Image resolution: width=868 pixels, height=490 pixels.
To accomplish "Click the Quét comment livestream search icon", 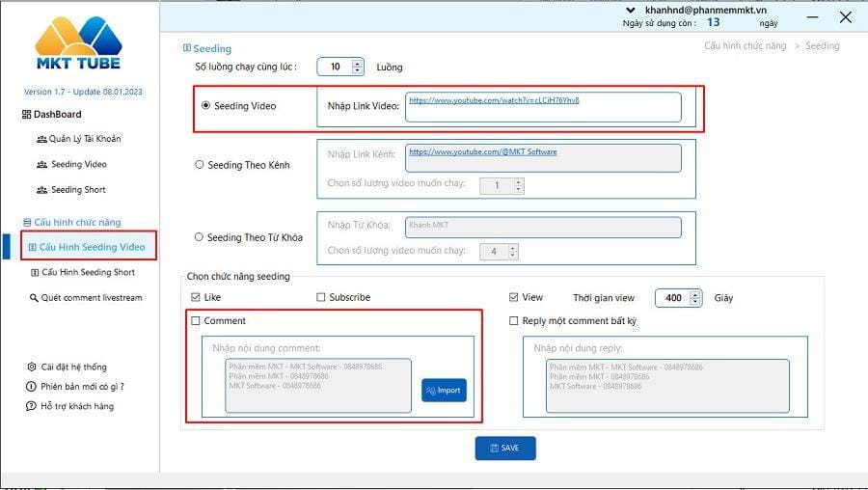I will (x=34, y=298).
